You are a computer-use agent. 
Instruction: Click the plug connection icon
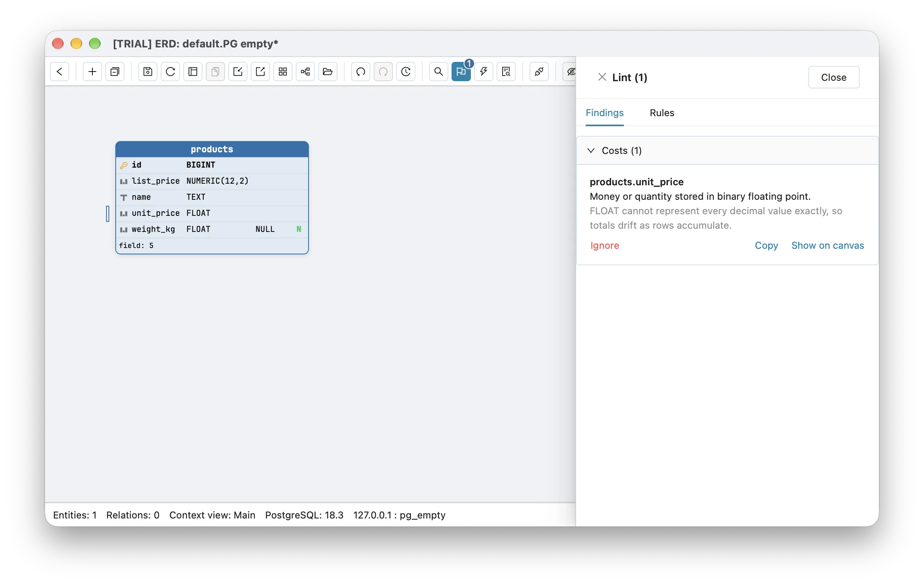tap(539, 72)
